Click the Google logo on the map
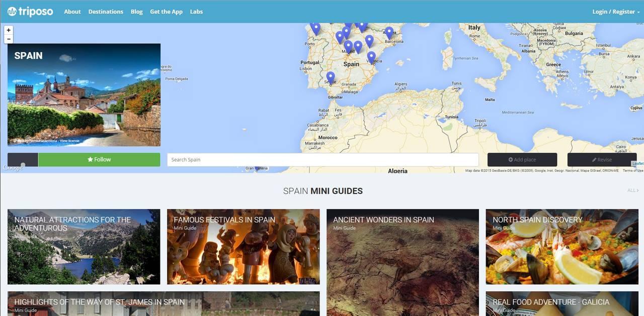644x316 pixels. coord(13,168)
